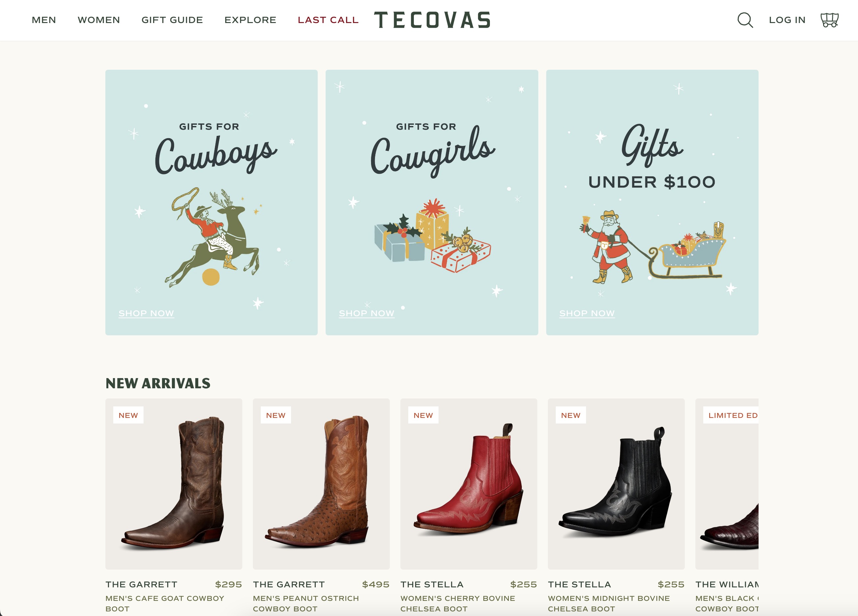Open the Gift Guide menu
The image size is (858, 616).
[172, 20]
